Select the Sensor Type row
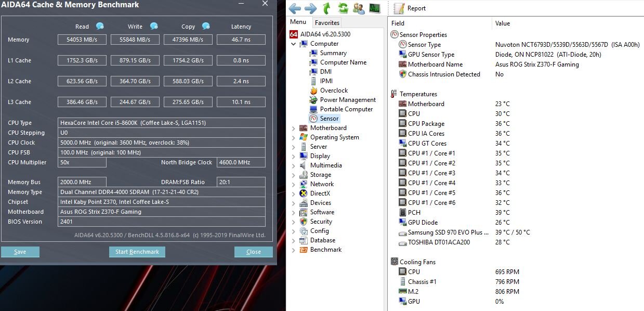 coord(516,45)
